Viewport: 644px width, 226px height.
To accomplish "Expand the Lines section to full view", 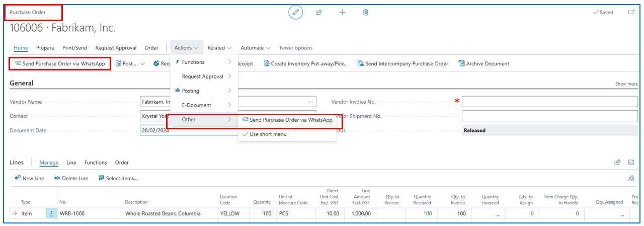I will pos(631,162).
